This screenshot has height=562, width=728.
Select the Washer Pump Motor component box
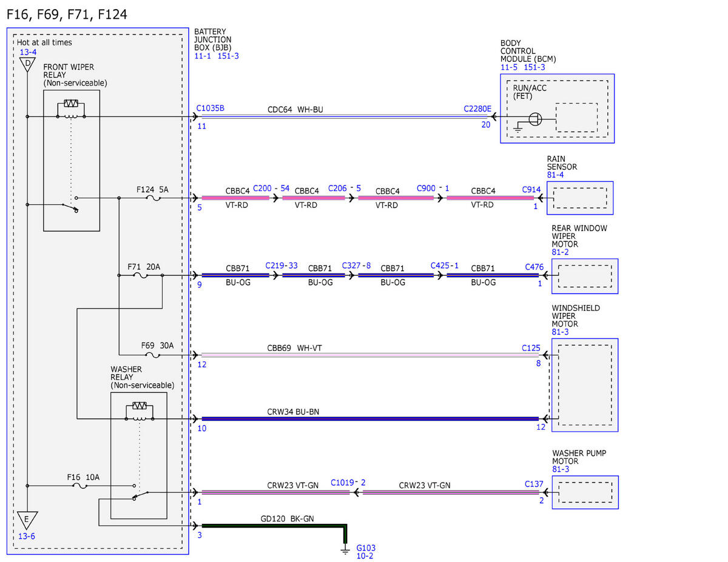pyautogui.click(x=585, y=492)
